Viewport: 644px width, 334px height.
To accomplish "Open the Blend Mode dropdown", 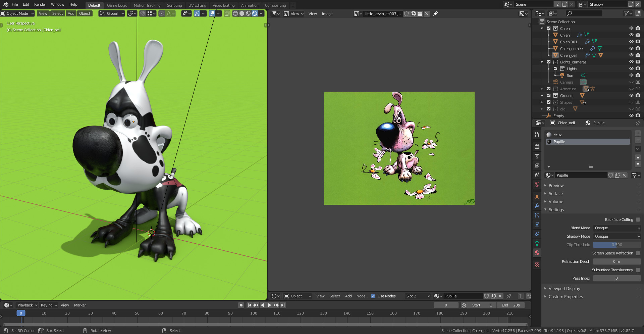I will (617, 228).
